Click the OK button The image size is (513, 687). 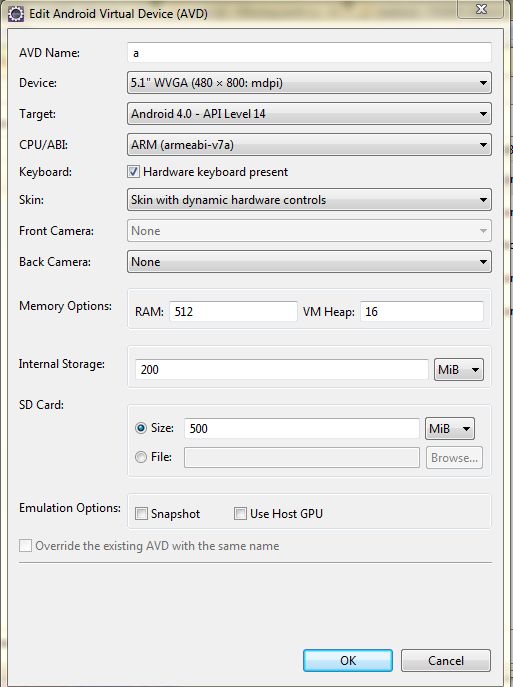[348, 660]
